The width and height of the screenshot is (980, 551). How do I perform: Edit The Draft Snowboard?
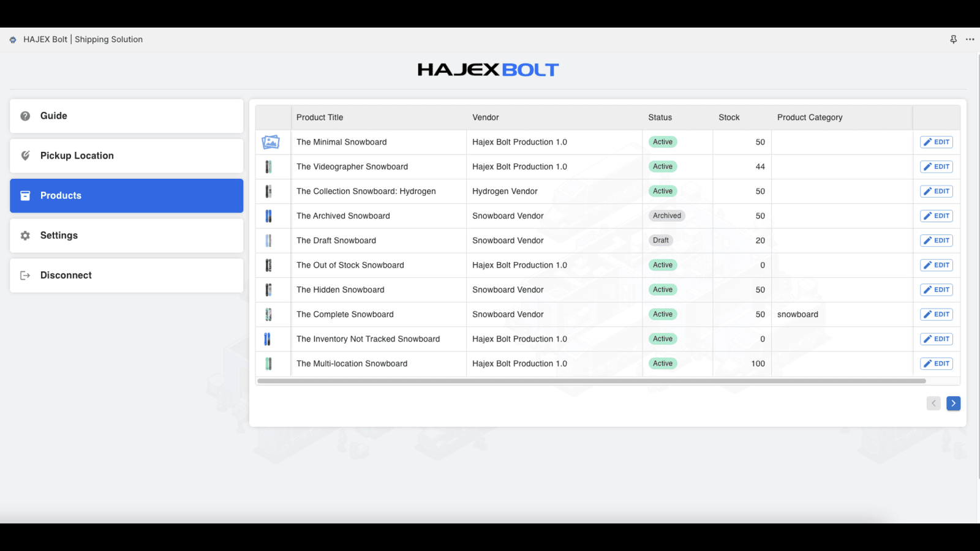point(937,241)
